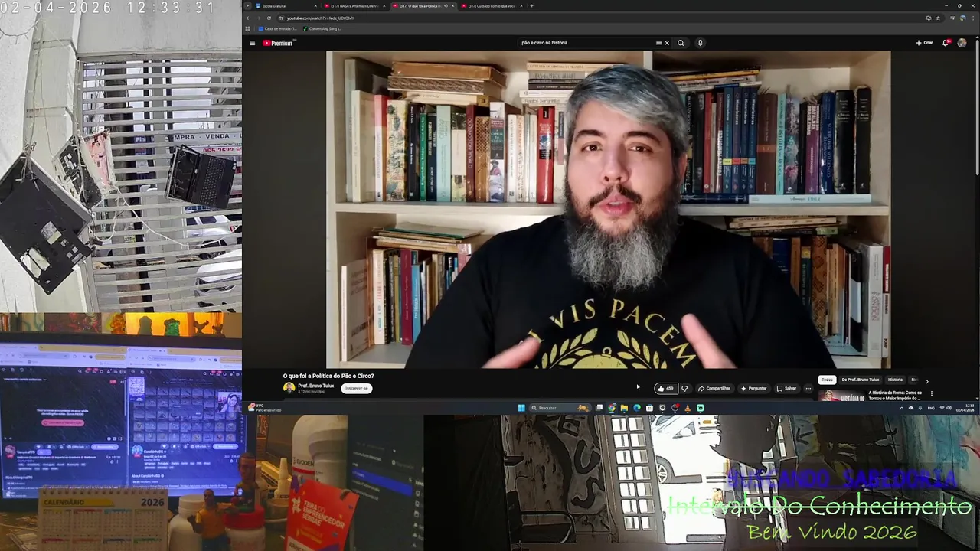Open Task View from the taskbar

tap(599, 408)
